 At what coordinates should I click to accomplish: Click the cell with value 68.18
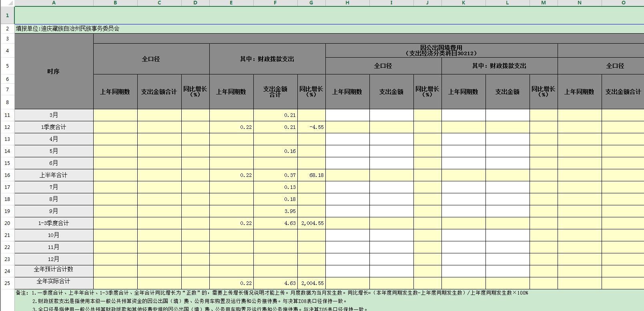click(311, 175)
